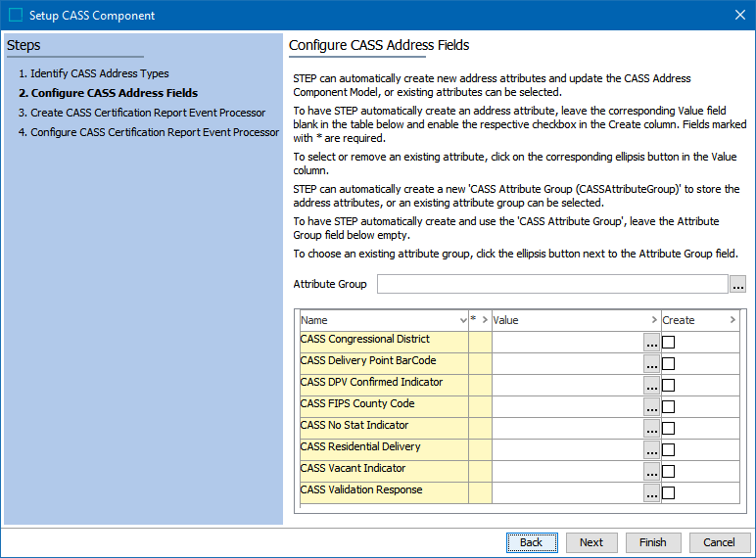Select the CASS Delivery Point BarCode name cell
The width and height of the screenshot is (756, 558).
tap(384, 364)
